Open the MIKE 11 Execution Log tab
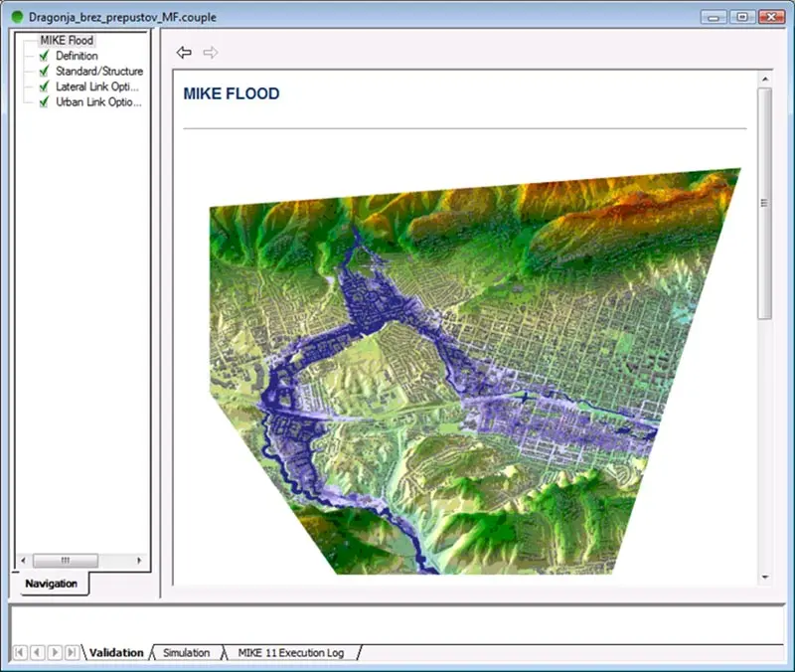795x672 pixels. [x=291, y=653]
